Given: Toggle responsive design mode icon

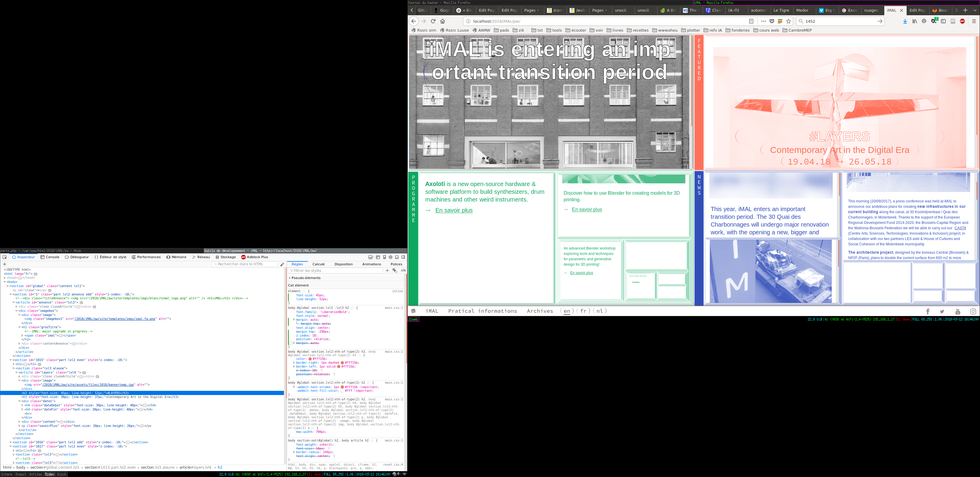Looking at the screenshot, I should pos(385,257).
